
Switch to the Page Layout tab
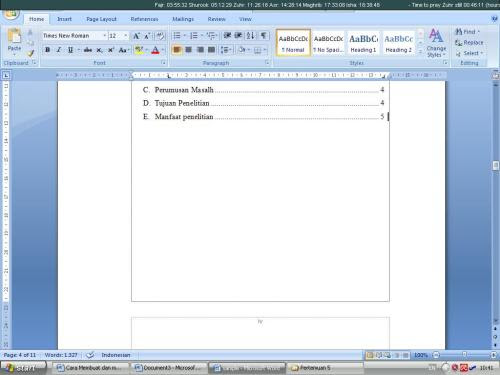101,19
